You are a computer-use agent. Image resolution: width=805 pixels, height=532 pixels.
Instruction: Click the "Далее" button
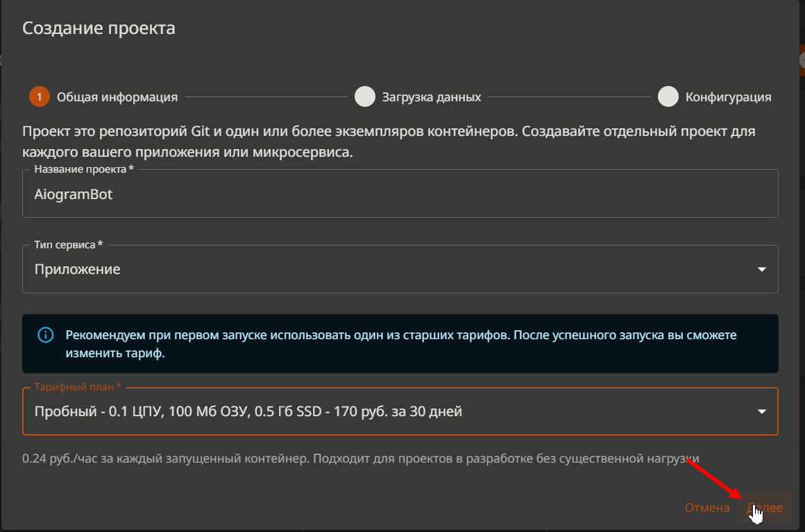765,507
